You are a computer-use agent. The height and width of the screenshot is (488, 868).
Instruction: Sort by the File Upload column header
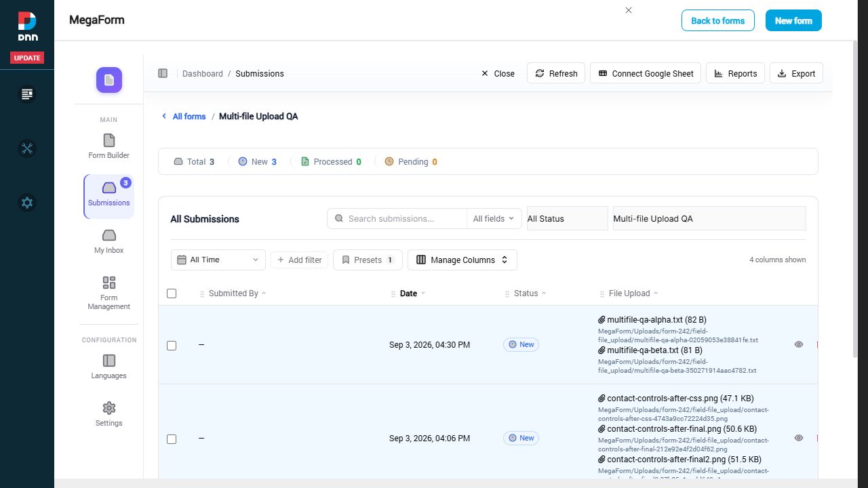(x=629, y=293)
